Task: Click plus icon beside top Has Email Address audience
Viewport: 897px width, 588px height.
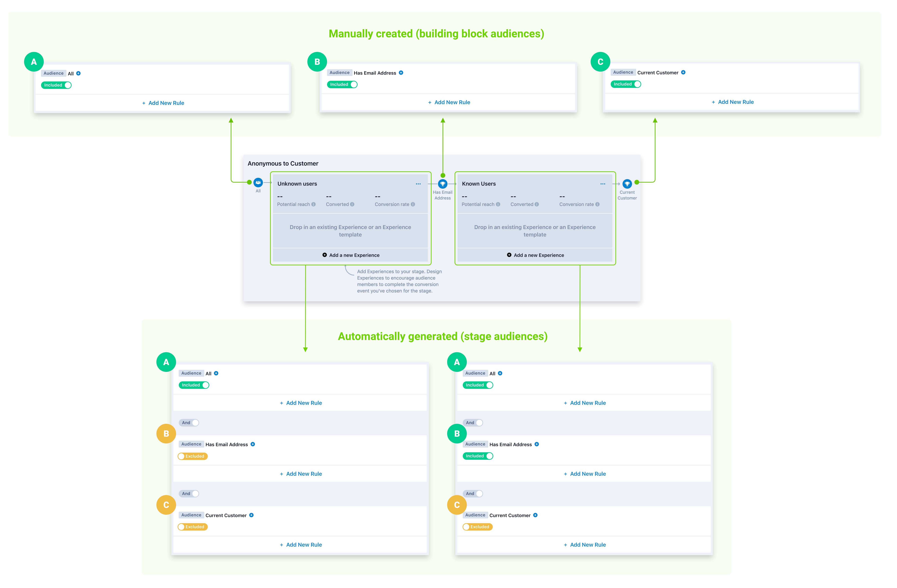Action: click(401, 73)
